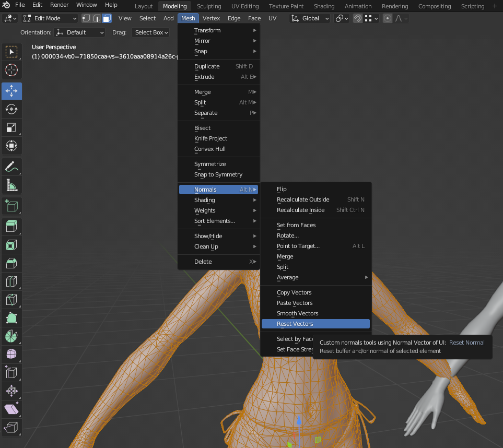Click Paste Vectors entry
The image size is (503, 448).
point(315,303)
